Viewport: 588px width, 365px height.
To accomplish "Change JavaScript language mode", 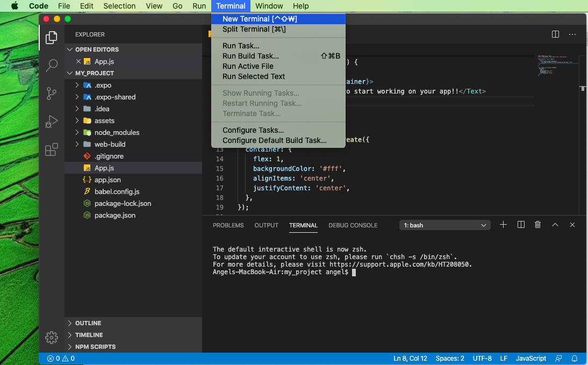I will (x=530, y=358).
